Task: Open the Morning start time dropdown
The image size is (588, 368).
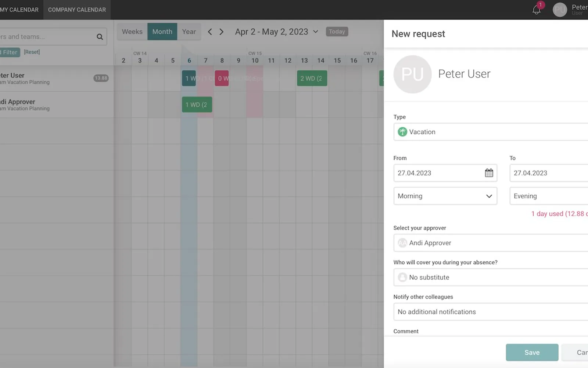Action: click(445, 196)
